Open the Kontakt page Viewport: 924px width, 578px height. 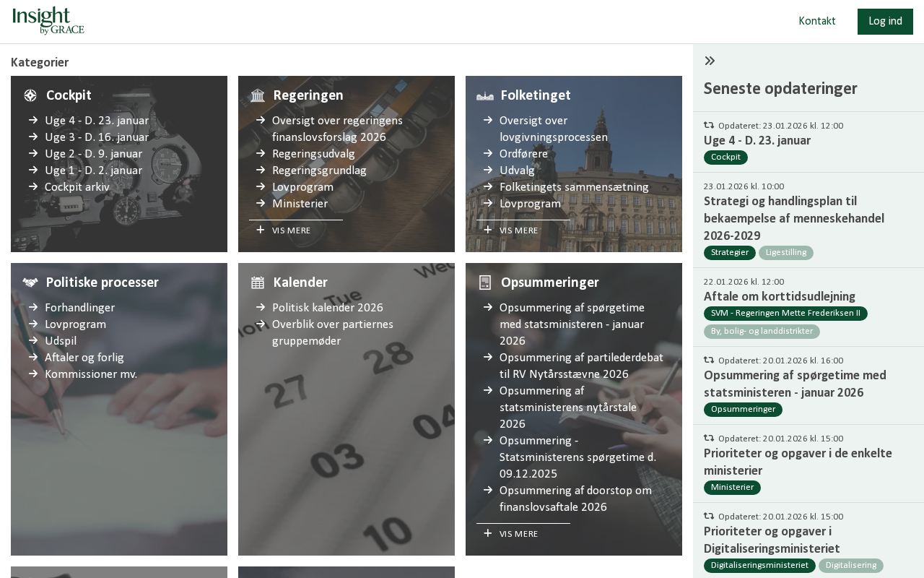[x=817, y=21]
